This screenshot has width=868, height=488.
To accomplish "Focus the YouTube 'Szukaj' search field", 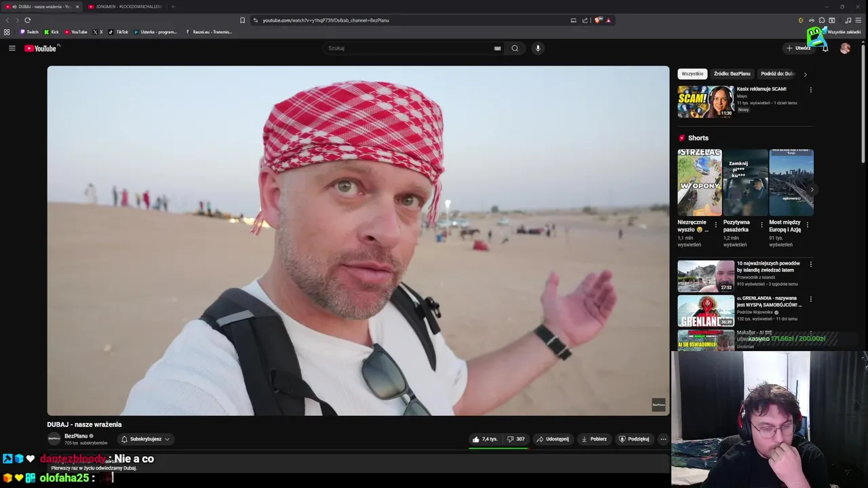I will (409, 48).
